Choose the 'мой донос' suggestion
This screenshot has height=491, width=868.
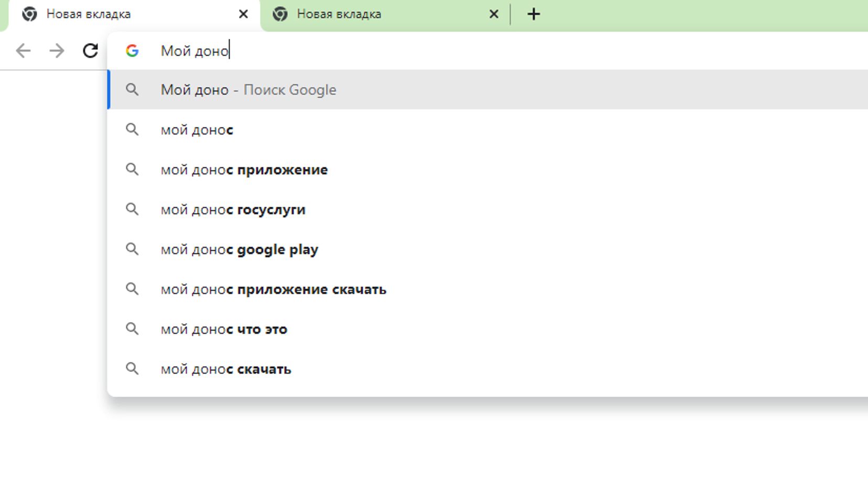tap(197, 130)
